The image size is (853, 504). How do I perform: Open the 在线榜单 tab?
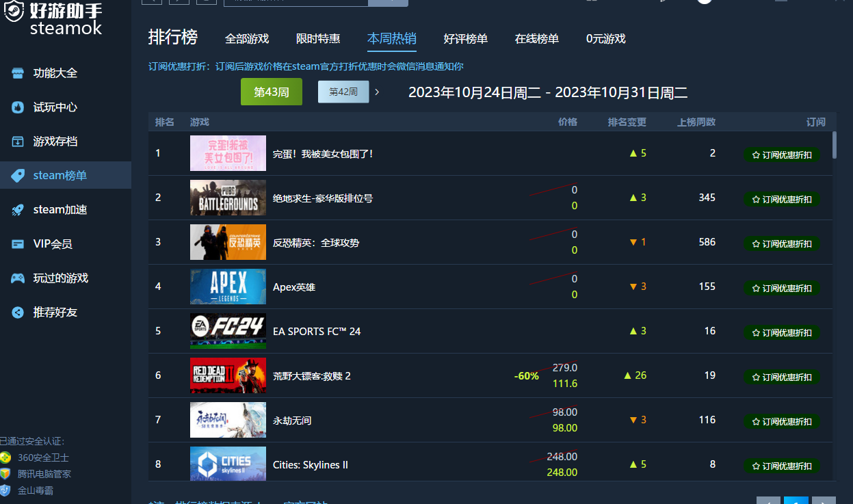coord(537,39)
